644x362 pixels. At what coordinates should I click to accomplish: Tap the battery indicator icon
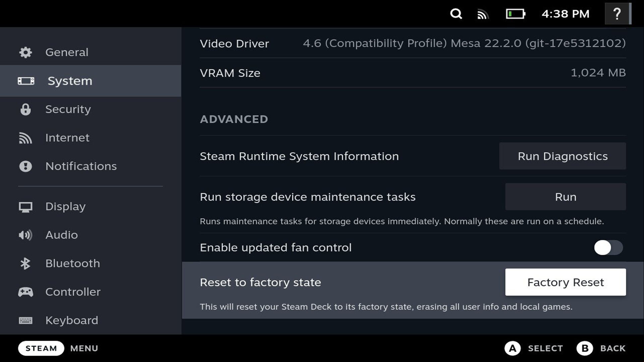coord(516,14)
